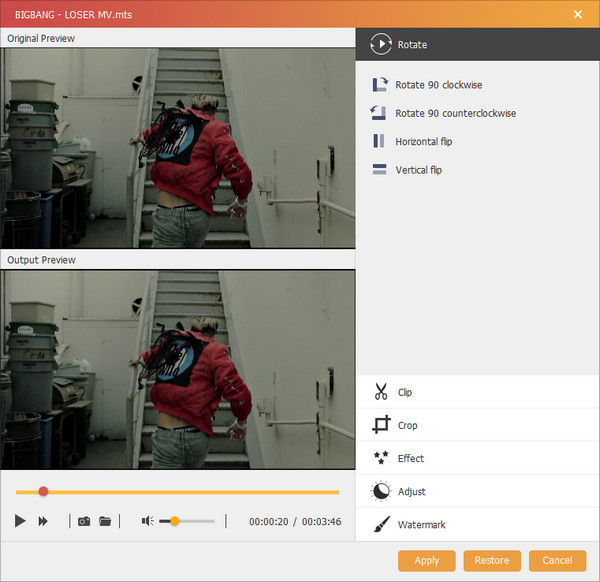Close the editing window

click(578, 14)
